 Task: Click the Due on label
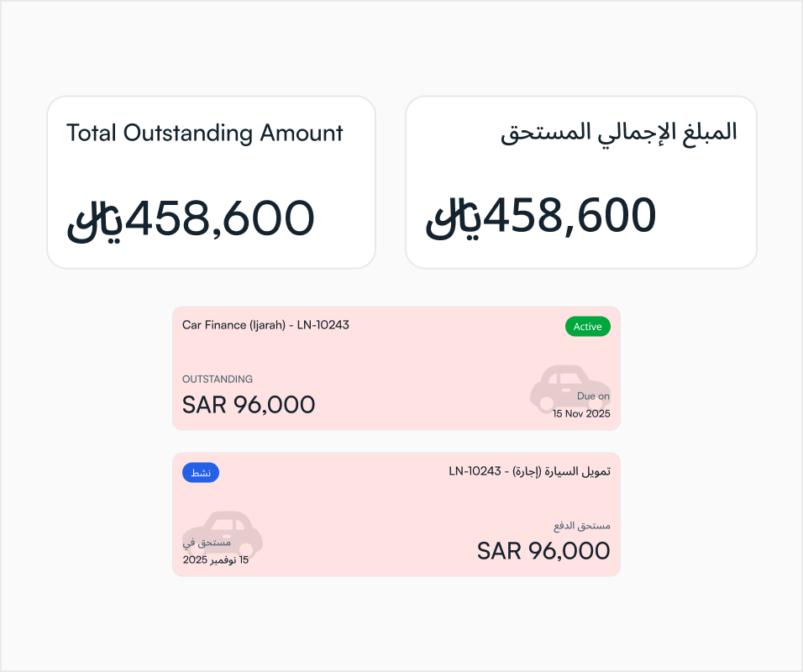(x=593, y=396)
